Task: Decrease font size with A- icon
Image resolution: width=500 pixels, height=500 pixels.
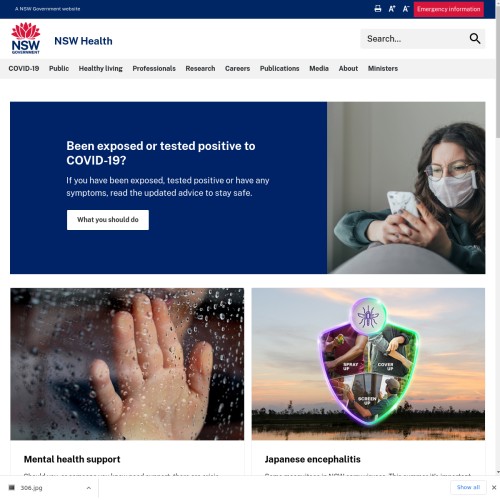Action: (x=406, y=9)
